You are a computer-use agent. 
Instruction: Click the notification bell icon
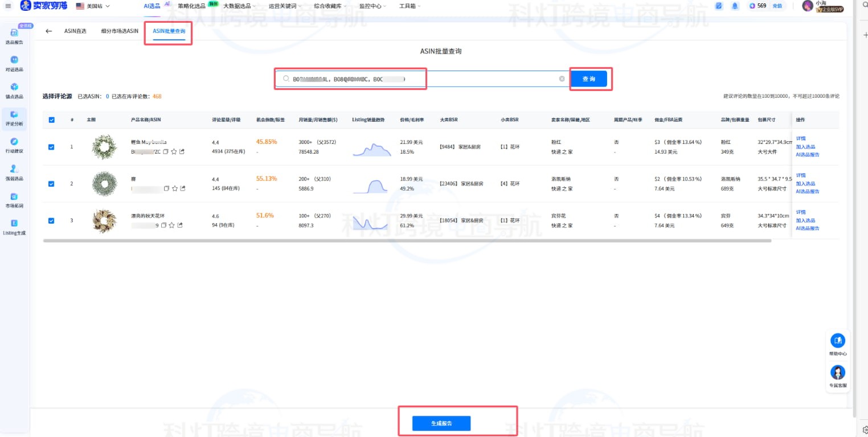pyautogui.click(x=735, y=6)
